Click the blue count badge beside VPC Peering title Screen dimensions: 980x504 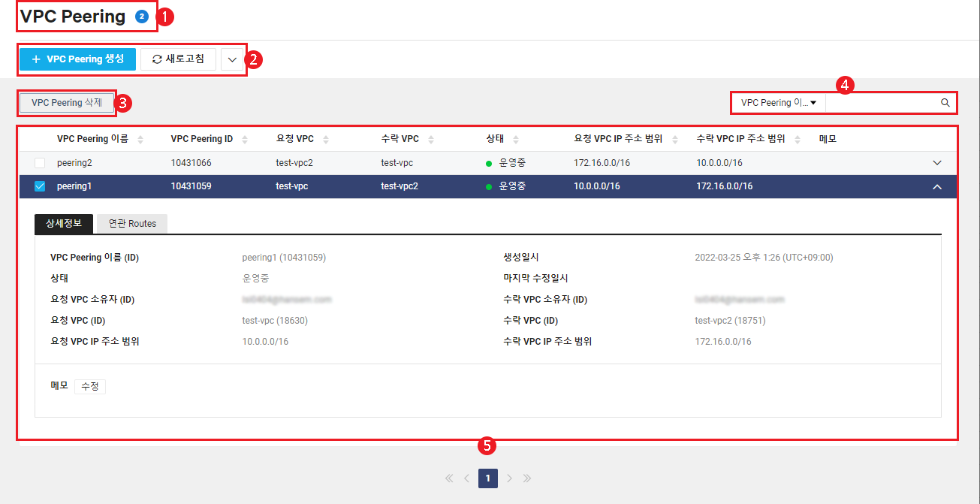click(141, 17)
